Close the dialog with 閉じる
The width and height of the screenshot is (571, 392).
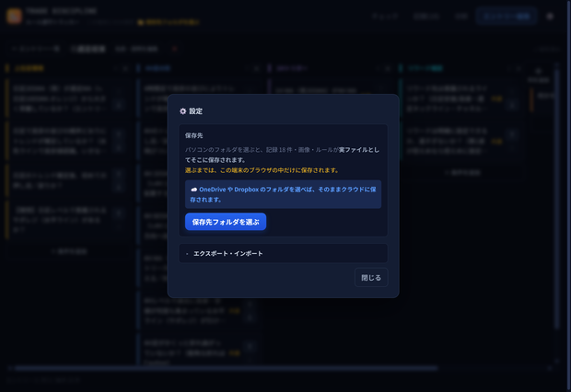371,278
